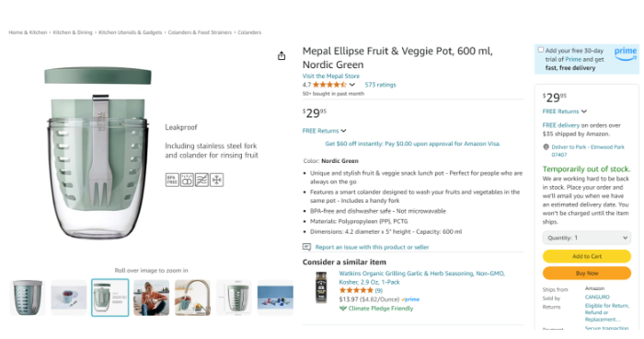644x339 pixels.
Task: Expand the rating breakdown chevron next to stars
Action: click(352, 85)
